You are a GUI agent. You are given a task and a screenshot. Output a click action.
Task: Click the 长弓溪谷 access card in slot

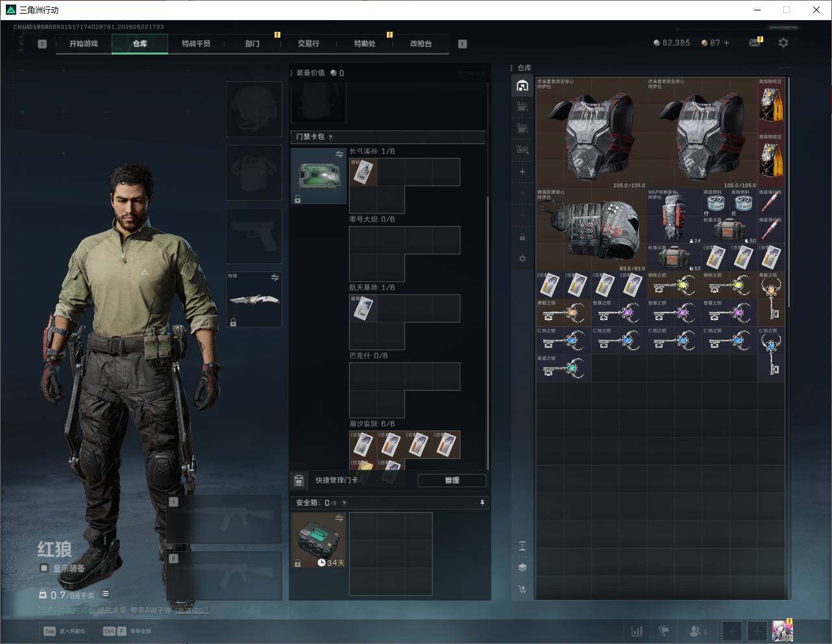click(363, 172)
